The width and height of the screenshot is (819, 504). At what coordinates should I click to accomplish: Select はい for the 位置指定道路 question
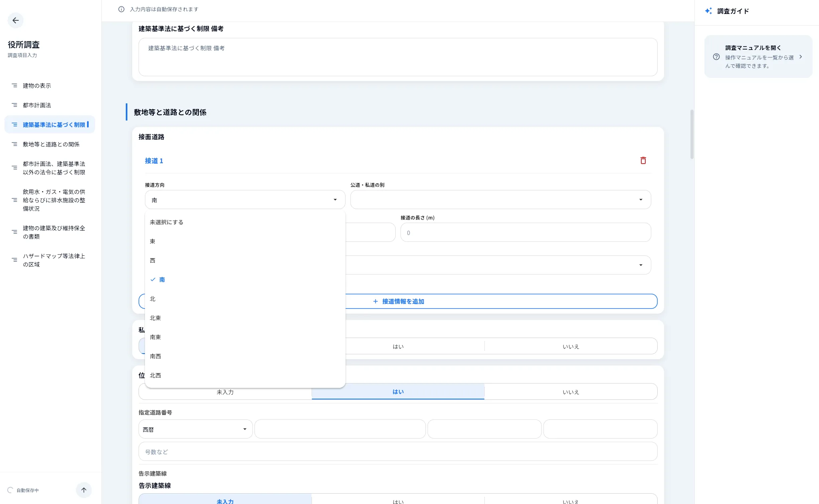(398, 391)
